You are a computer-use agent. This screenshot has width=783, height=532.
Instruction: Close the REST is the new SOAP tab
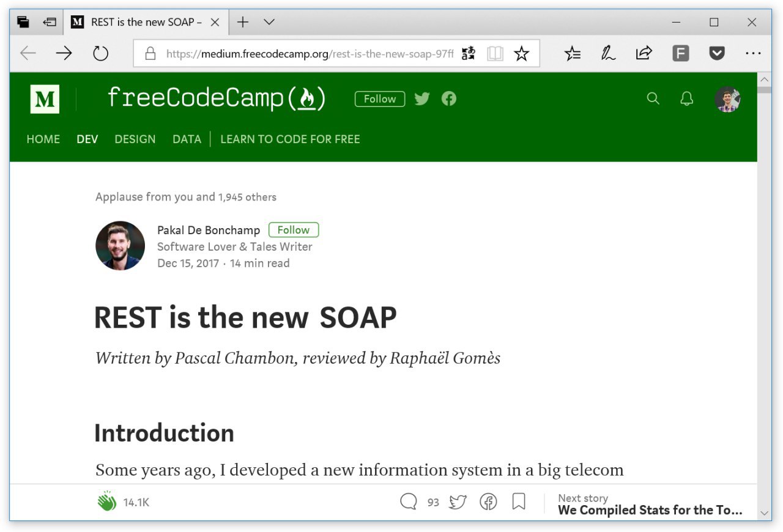[x=215, y=22]
